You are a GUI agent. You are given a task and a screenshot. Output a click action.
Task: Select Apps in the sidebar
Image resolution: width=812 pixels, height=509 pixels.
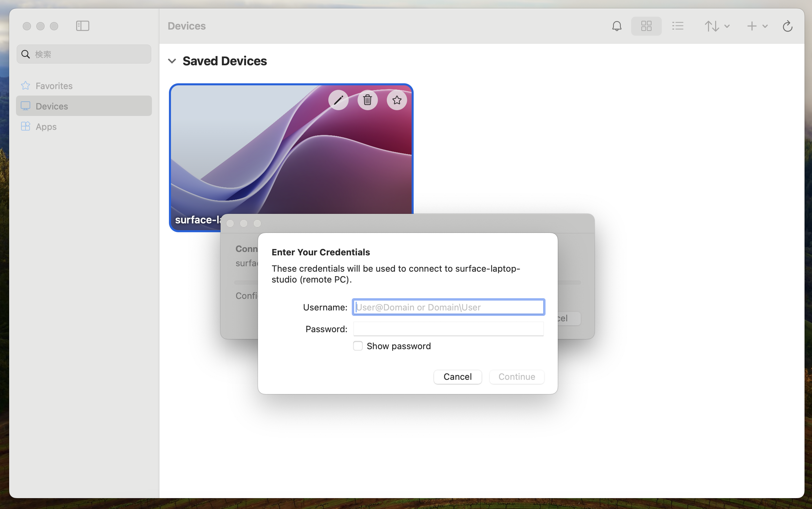46,126
